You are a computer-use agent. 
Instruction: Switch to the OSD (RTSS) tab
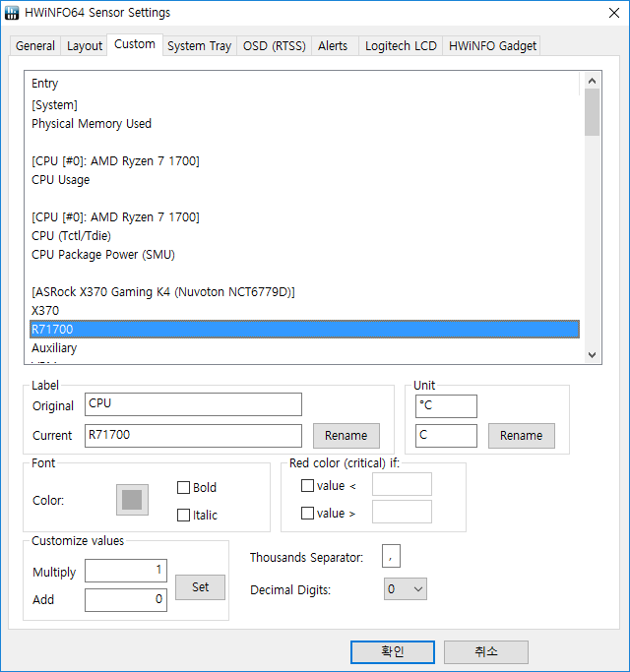[275, 46]
